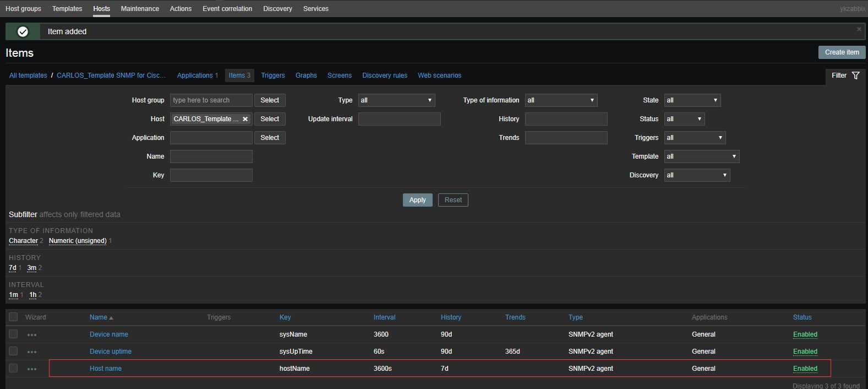Open the Type of information dropdown
868x389 pixels.
[561, 100]
